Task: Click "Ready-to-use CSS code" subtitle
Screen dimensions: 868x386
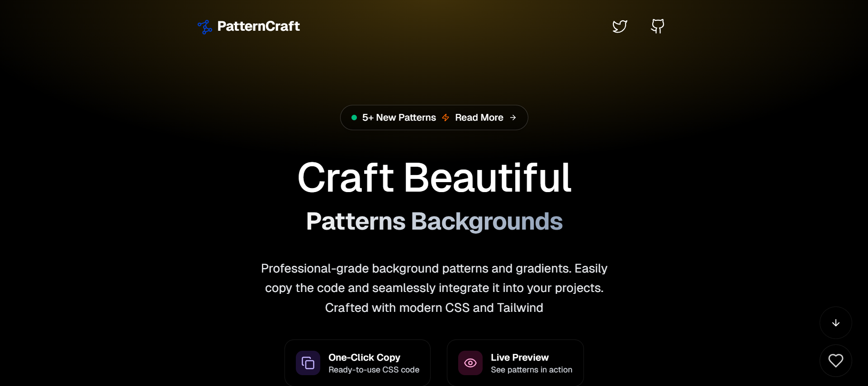Action: click(x=374, y=370)
